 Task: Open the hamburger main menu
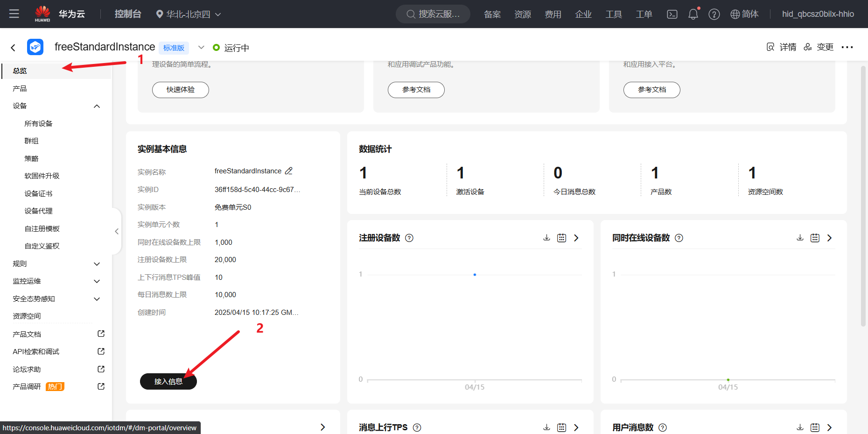[14, 14]
